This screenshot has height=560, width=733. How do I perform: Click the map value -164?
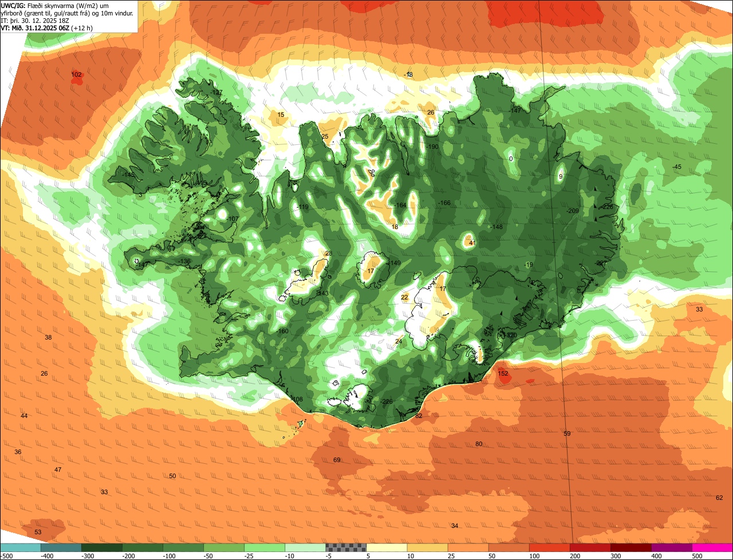400,206
